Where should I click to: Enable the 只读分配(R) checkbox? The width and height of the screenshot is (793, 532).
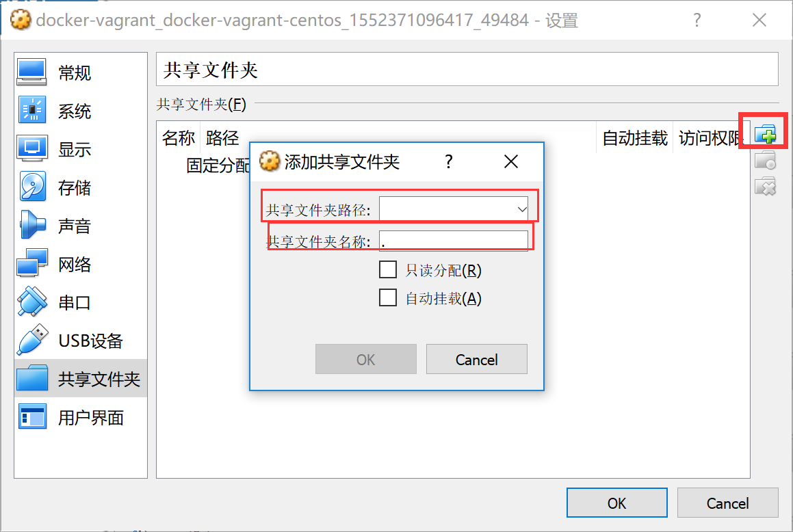[388, 270]
